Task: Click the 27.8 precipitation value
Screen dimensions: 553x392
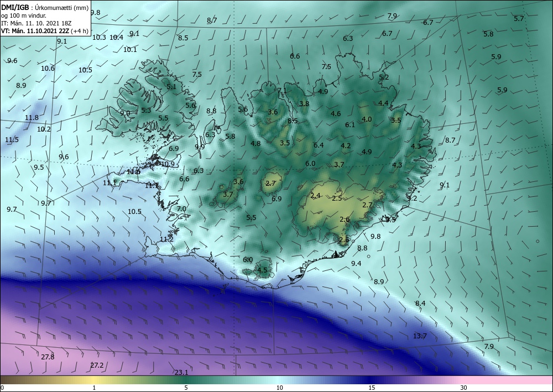Action: [x=48, y=357]
